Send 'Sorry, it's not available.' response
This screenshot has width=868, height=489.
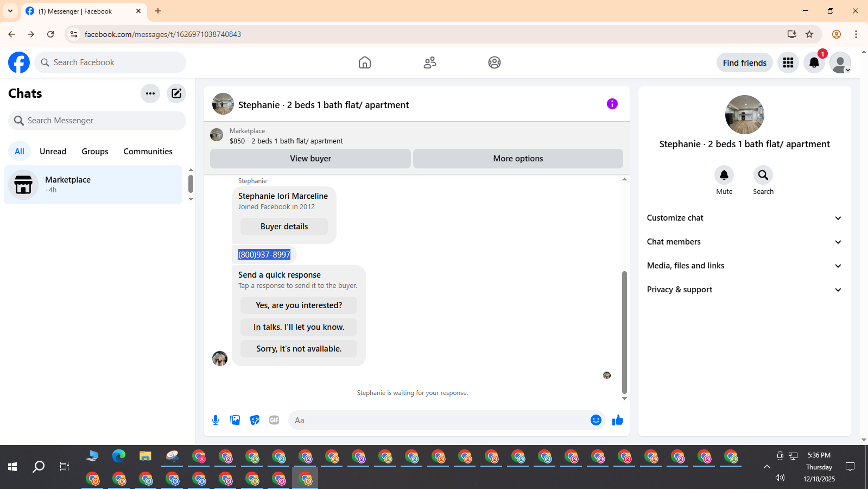(x=299, y=349)
